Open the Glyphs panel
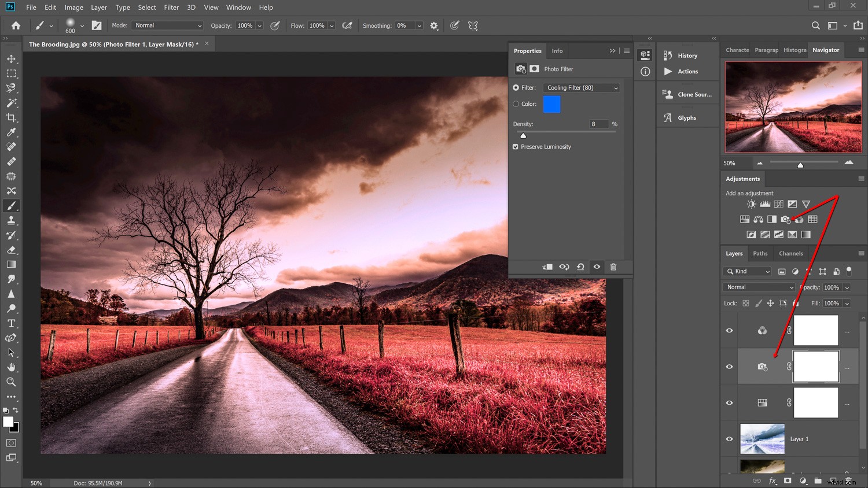Image resolution: width=868 pixels, height=488 pixels. tap(686, 117)
